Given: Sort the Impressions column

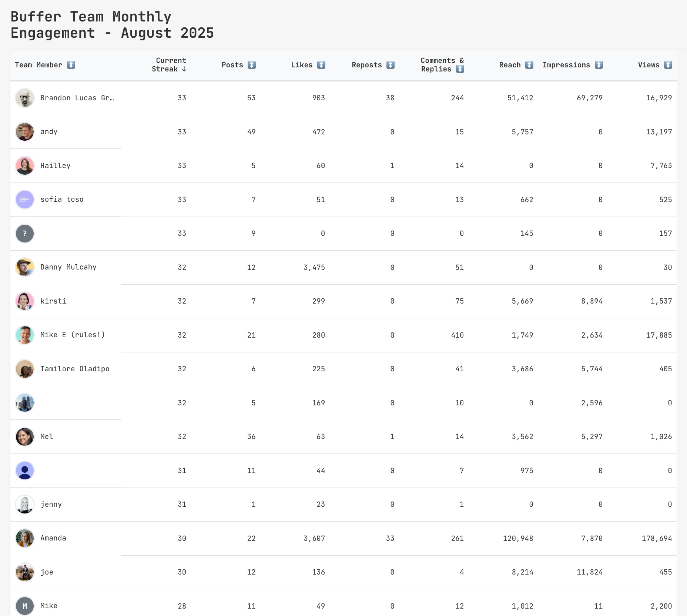Looking at the screenshot, I should (599, 65).
